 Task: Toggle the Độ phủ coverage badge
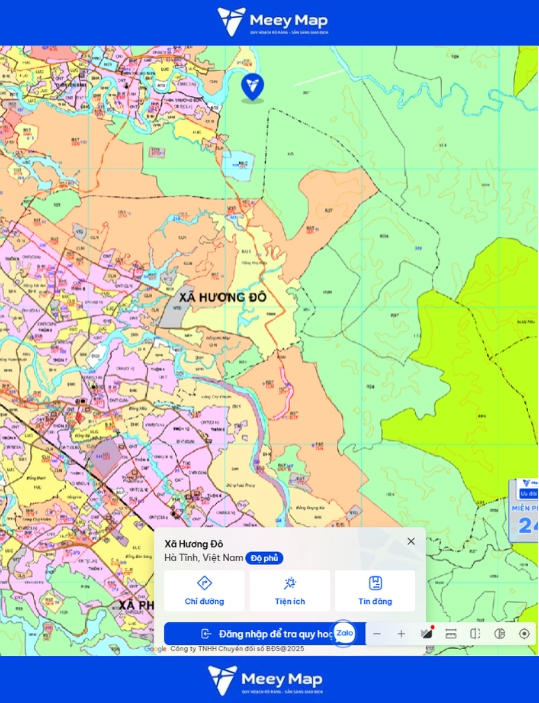coord(264,558)
